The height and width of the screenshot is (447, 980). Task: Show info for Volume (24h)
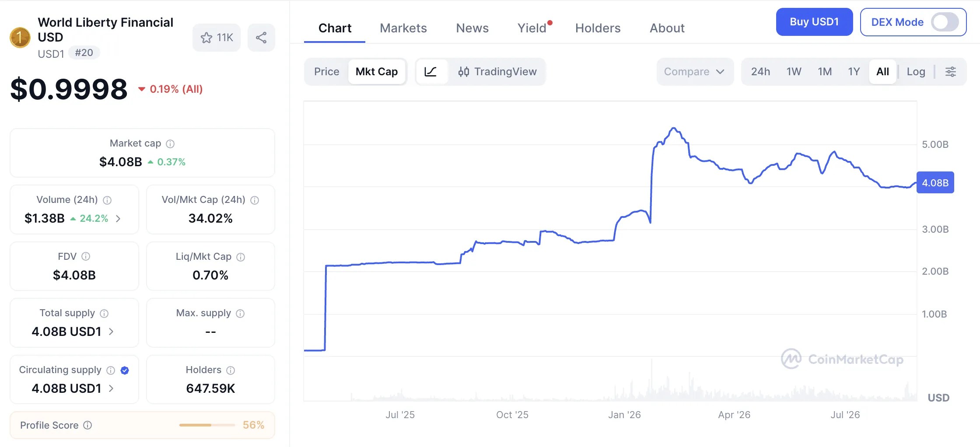(x=107, y=200)
